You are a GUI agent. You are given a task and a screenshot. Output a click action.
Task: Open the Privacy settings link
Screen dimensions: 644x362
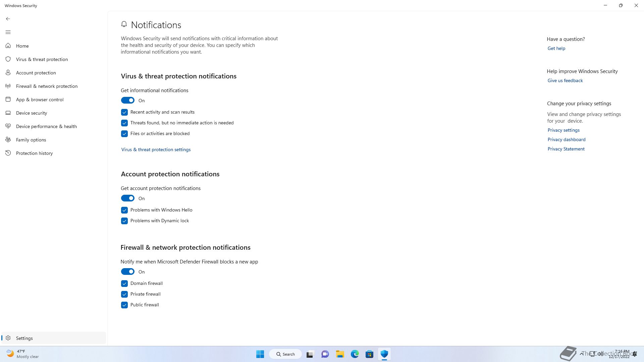(563, 130)
